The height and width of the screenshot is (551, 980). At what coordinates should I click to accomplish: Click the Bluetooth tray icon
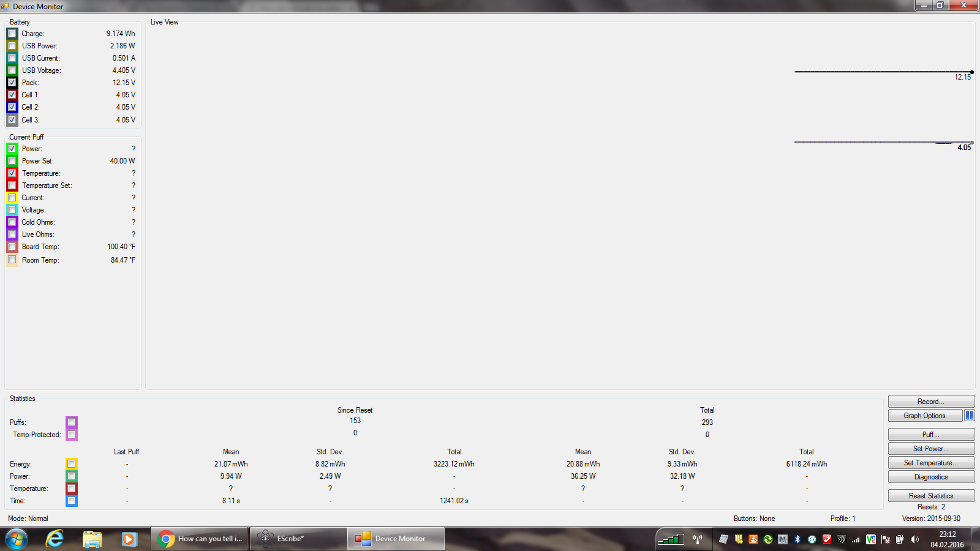[797, 539]
